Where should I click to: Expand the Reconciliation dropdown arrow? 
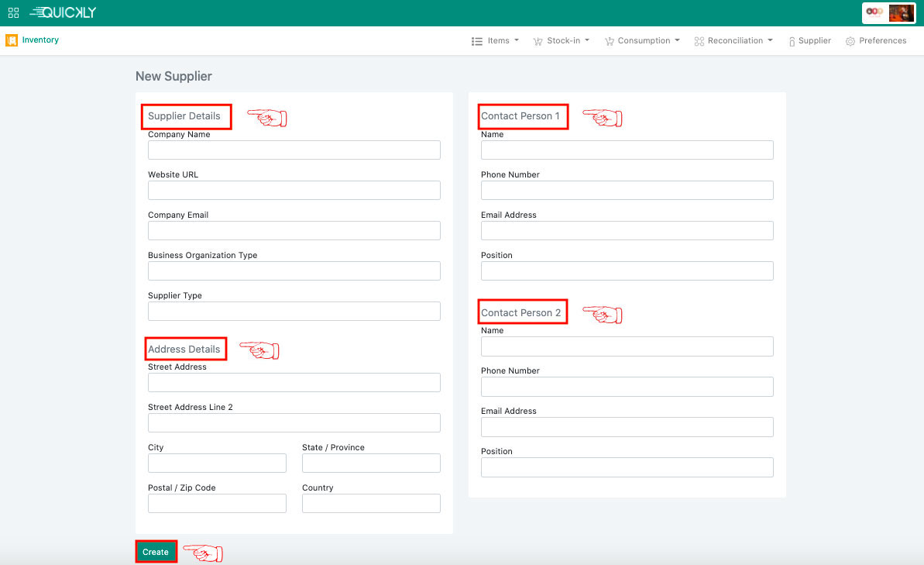click(x=770, y=40)
